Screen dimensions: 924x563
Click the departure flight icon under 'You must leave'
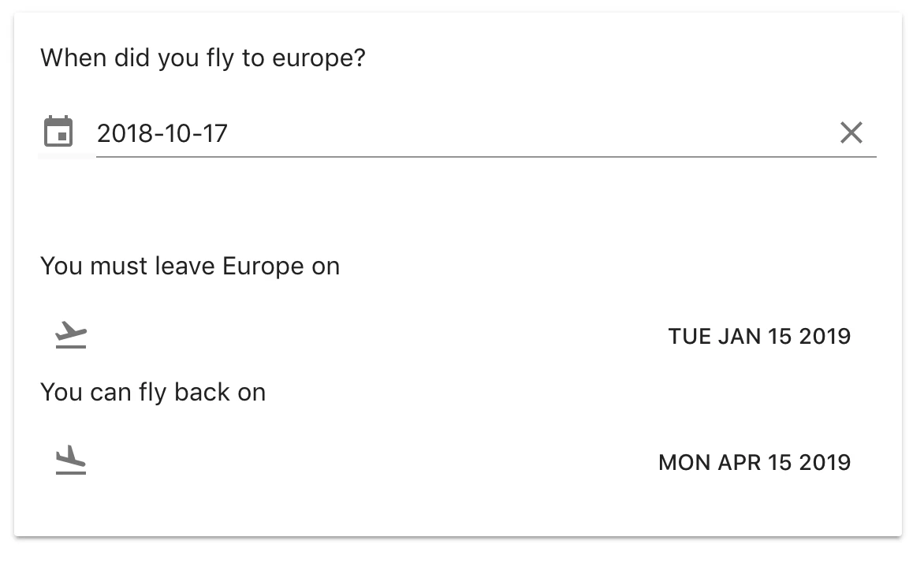point(69,334)
